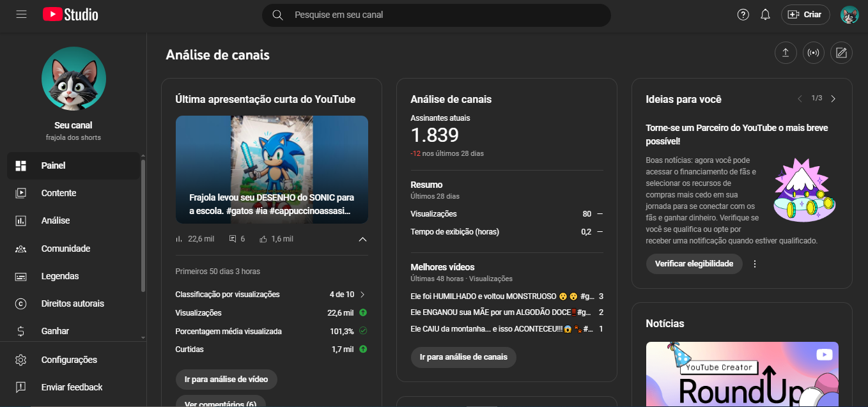Go to previous idea arrow
The height and width of the screenshot is (407, 868).
[800, 99]
